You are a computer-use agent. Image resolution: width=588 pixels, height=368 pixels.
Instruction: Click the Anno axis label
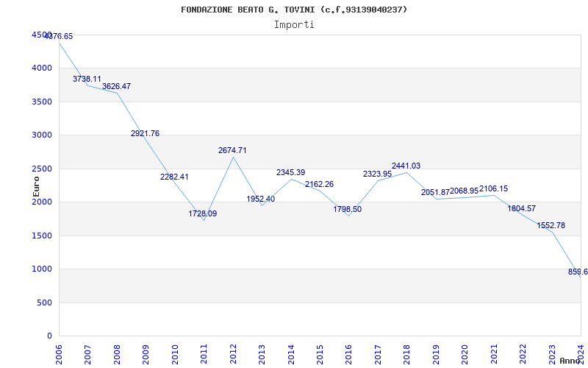pos(569,361)
